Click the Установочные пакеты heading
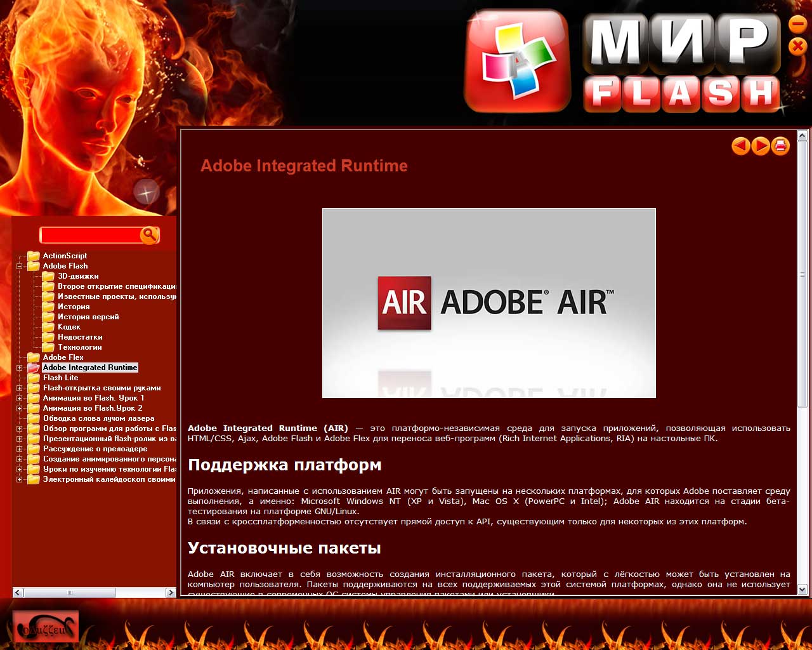This screenshot has height=650, width=812. [284, 548]
